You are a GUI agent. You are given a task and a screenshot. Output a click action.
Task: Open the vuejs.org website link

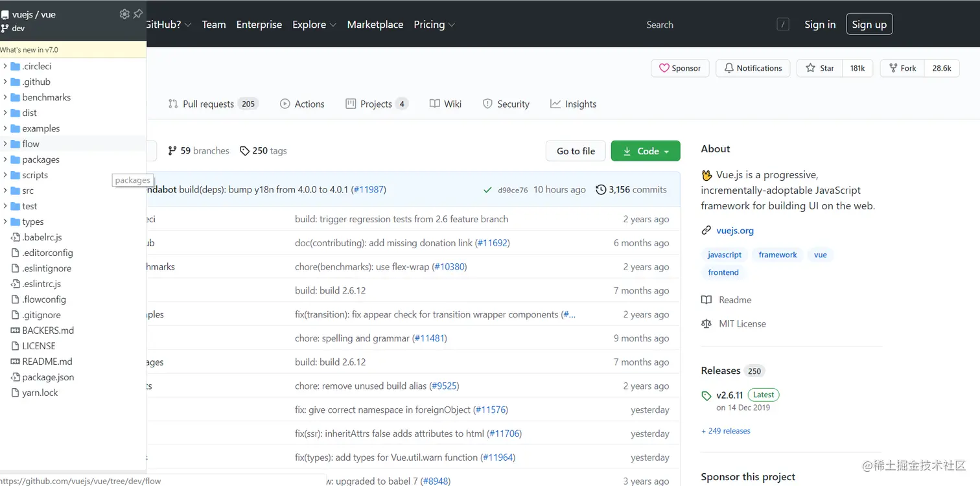click(735, 231)
